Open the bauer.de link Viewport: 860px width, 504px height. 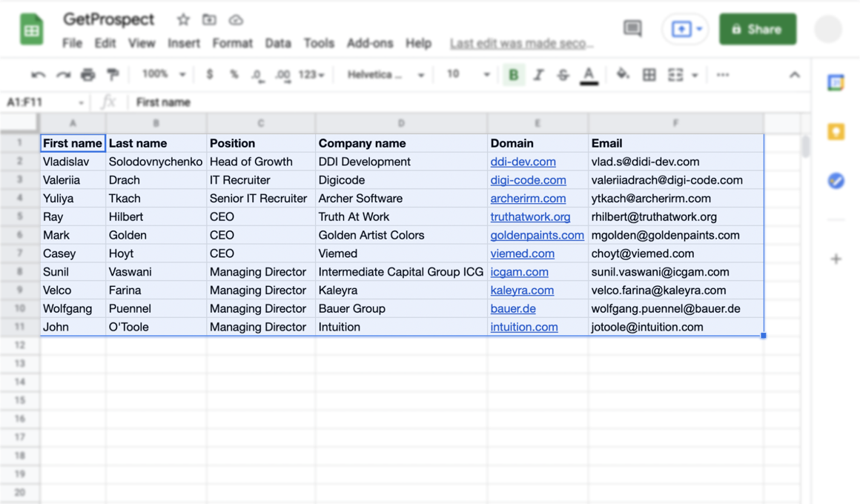[x=513, y=309]
